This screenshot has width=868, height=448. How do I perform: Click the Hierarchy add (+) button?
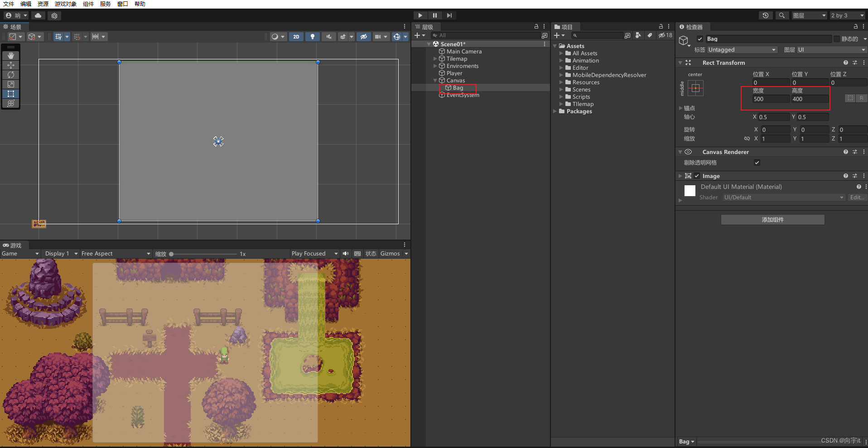[x=420, y=35]
